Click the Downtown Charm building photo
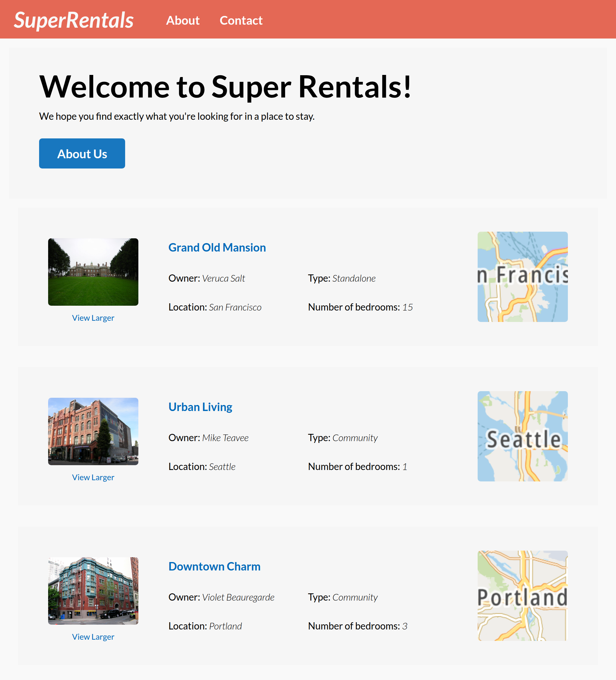Viewport: 616px width, 680px height. (x=93, y=591)
